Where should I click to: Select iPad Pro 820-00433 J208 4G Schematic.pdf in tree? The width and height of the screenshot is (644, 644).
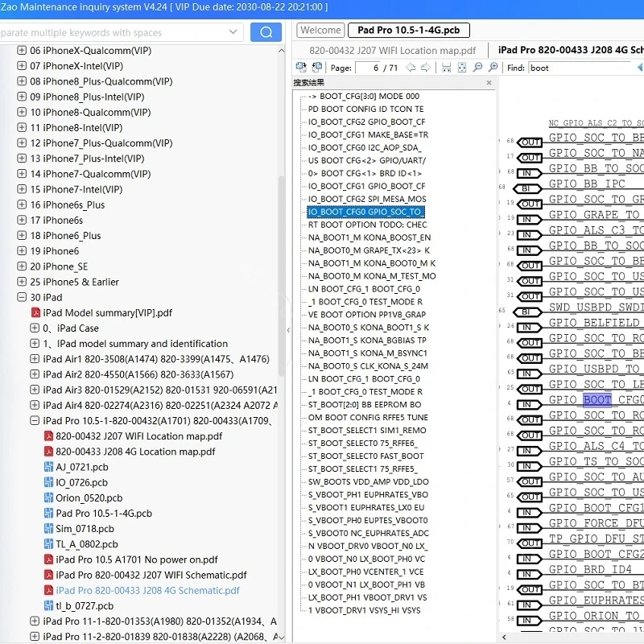(x=147, y=591)
